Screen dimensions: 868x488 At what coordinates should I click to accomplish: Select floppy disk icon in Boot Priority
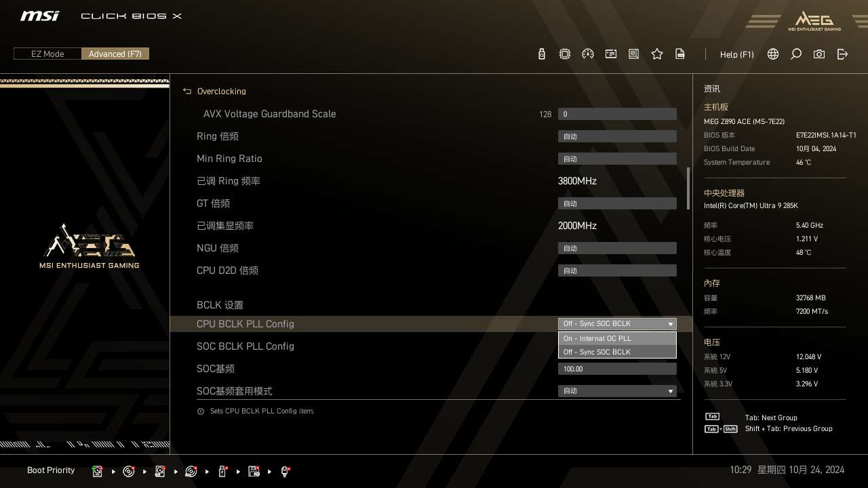254,471
